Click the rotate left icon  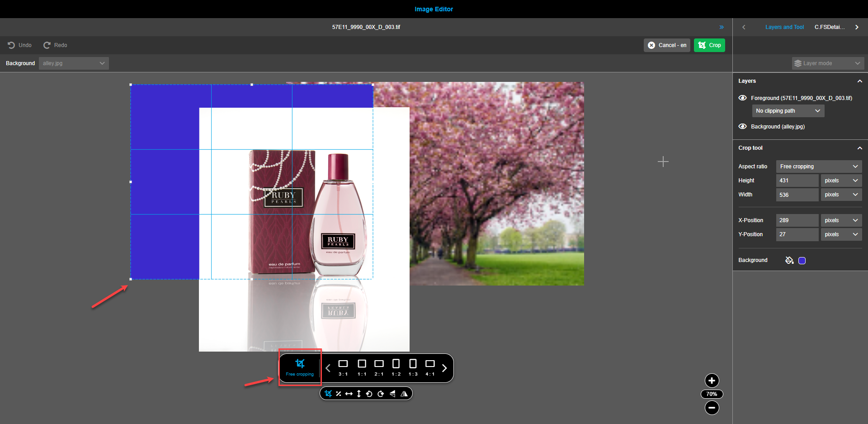(x=369, y=393)
